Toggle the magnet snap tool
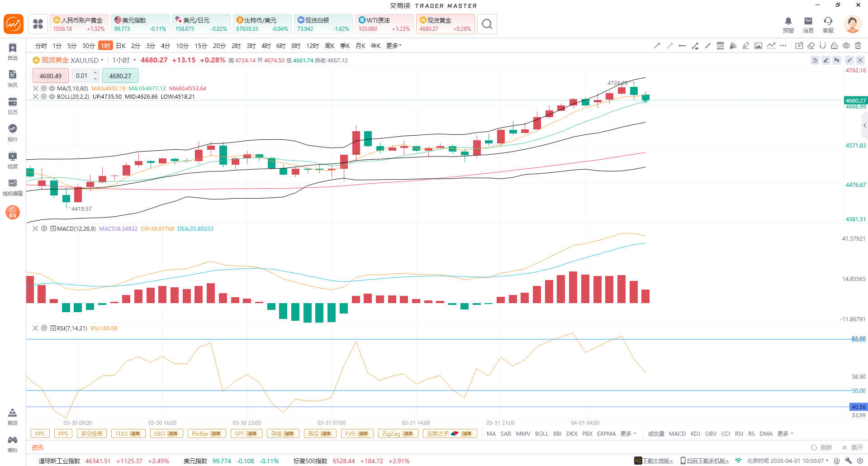Image resolution: width=868 pixels, height=466 pixels. (823, 46)
